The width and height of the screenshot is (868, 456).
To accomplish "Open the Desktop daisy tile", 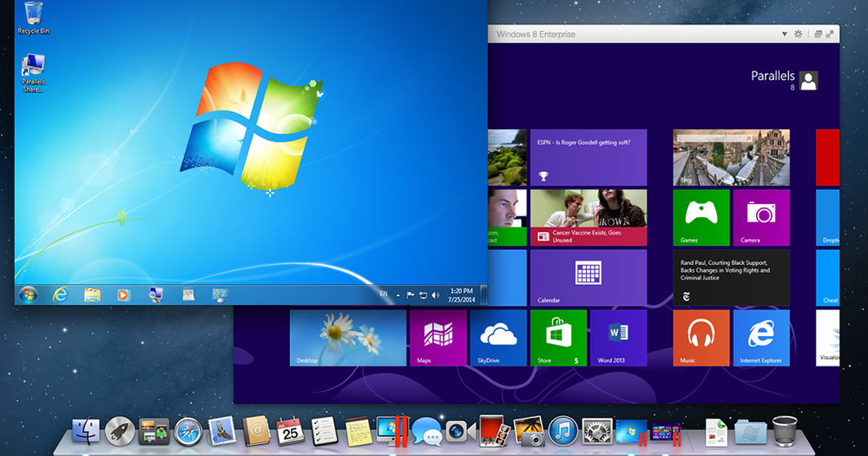I will click(x=348, y=338).
